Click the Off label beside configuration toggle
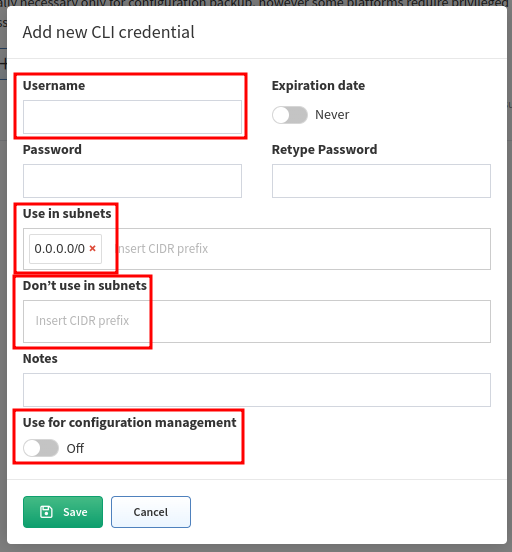The image size is (512, 552). tap(75, 448)
